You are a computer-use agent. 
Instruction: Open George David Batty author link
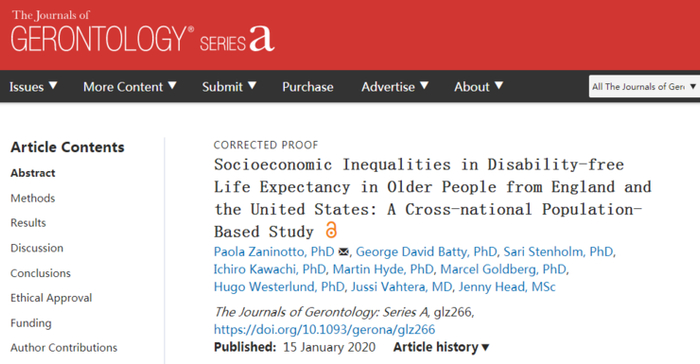(426, 251)
